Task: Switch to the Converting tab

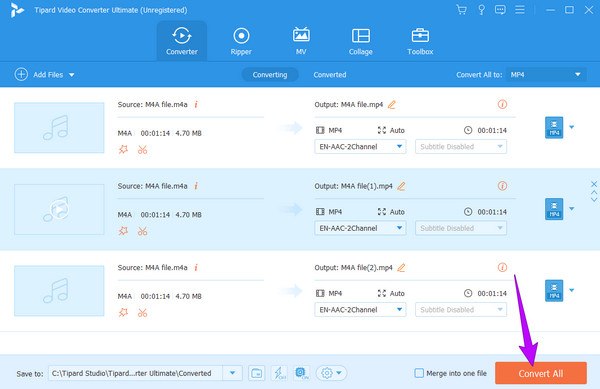Action: point(270,75)
